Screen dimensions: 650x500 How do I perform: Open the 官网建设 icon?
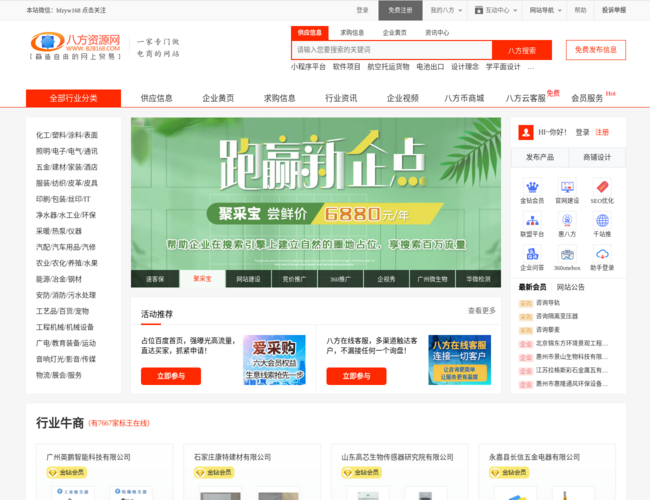coord(567,187)
